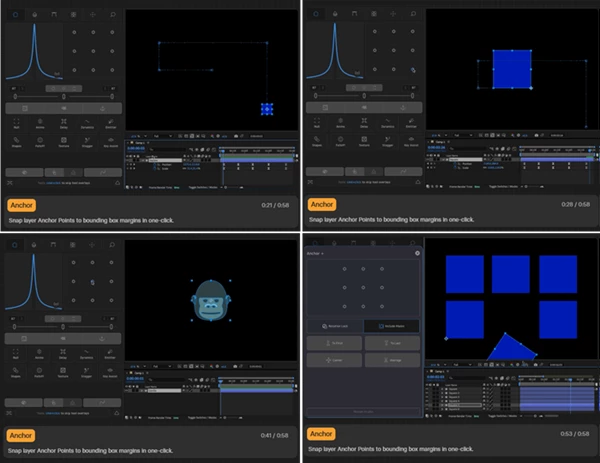Set anchor to middle-left point in 0:41 grid
The width and height of the screenshot is (600, 463).
(x=73, y=282)
